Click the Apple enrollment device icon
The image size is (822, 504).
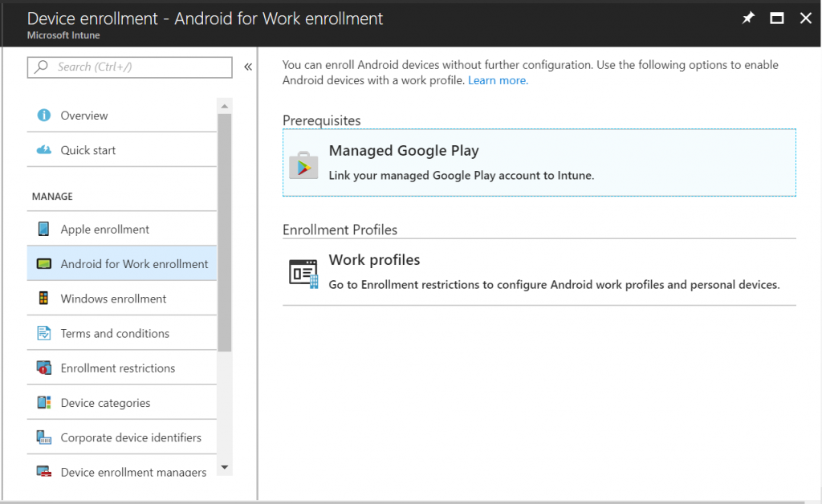43,229
